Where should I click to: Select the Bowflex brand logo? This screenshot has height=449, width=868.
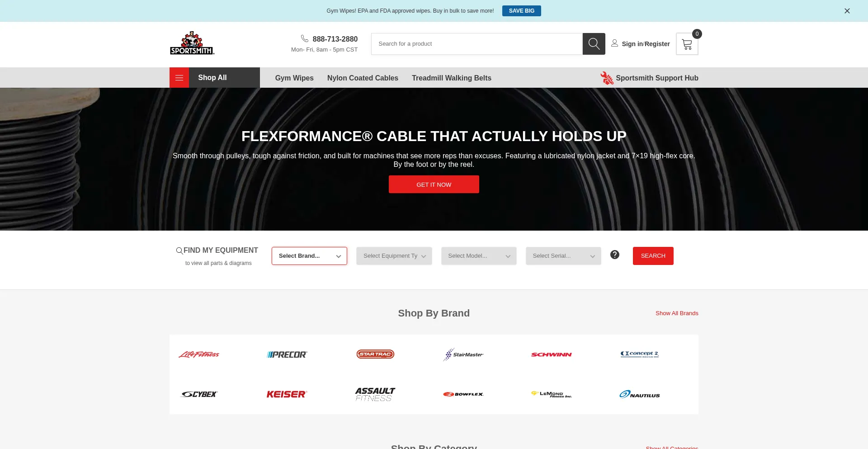(x=463, y=394)
